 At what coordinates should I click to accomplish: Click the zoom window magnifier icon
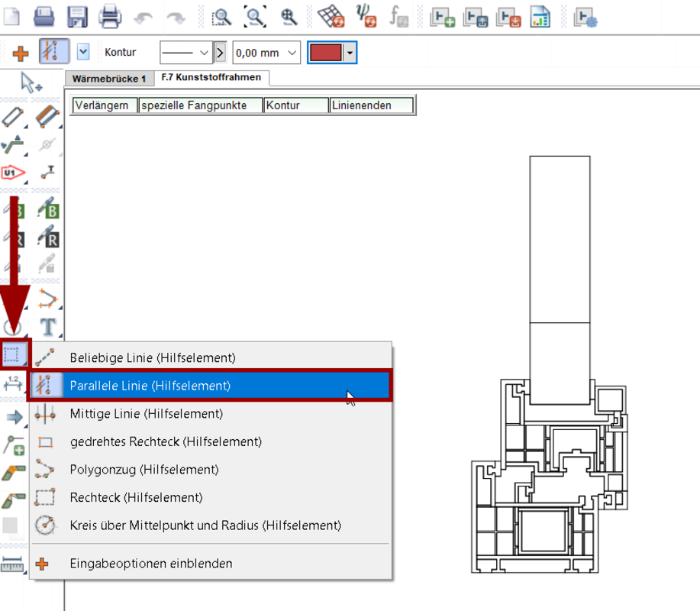[x=221, y=16]
